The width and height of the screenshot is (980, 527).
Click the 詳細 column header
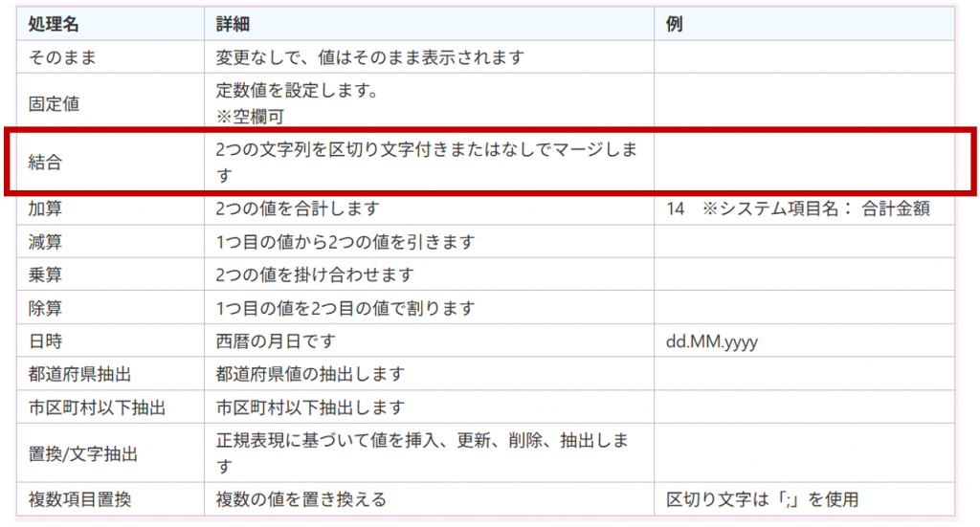click(429, 24)
